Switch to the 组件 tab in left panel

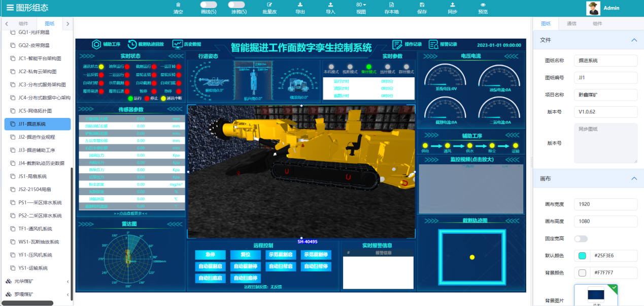coord(23,23)
